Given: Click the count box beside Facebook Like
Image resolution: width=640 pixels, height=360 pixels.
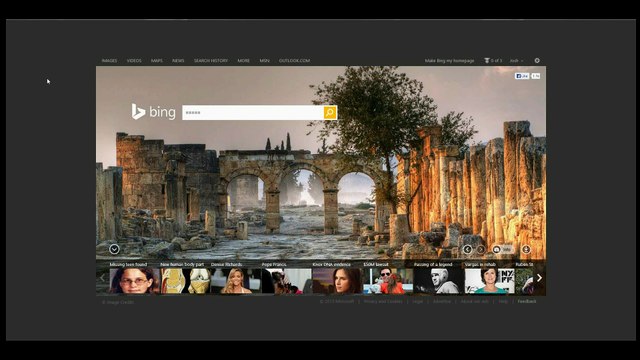Looking at the screenshot, I should pos(536,76).
